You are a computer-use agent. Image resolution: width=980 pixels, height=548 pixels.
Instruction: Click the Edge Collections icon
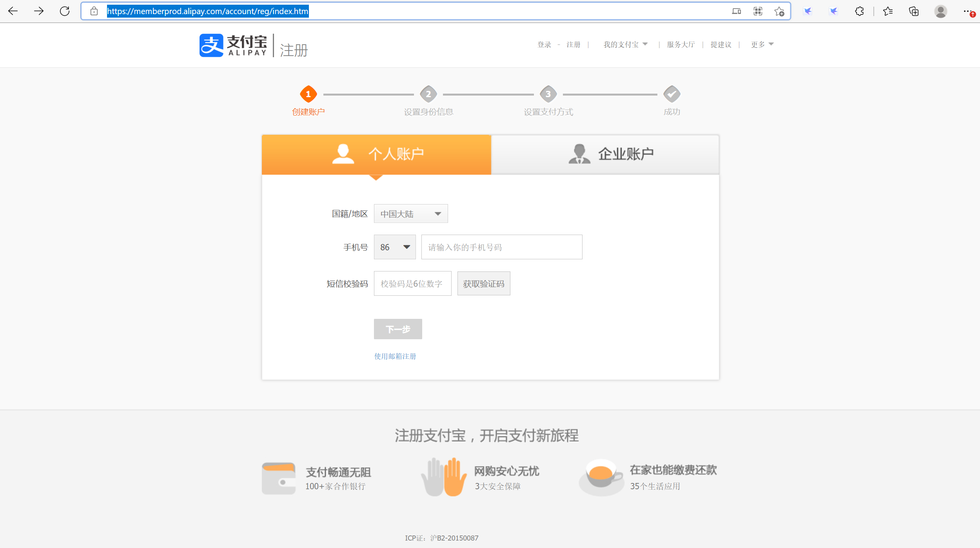coord(913,11)
